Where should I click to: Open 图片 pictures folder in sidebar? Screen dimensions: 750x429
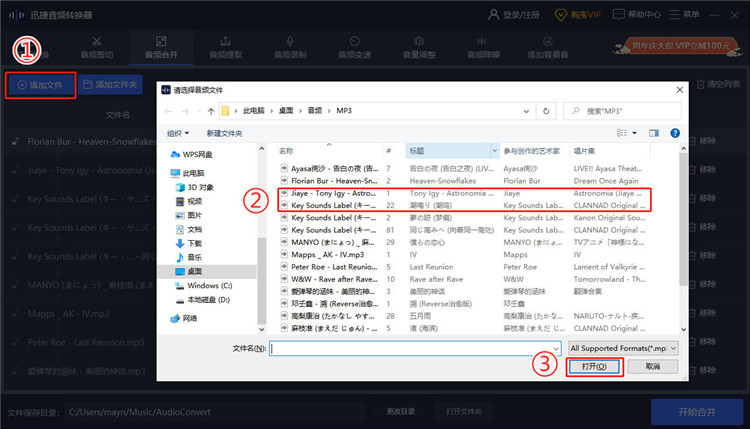[189, 215]
